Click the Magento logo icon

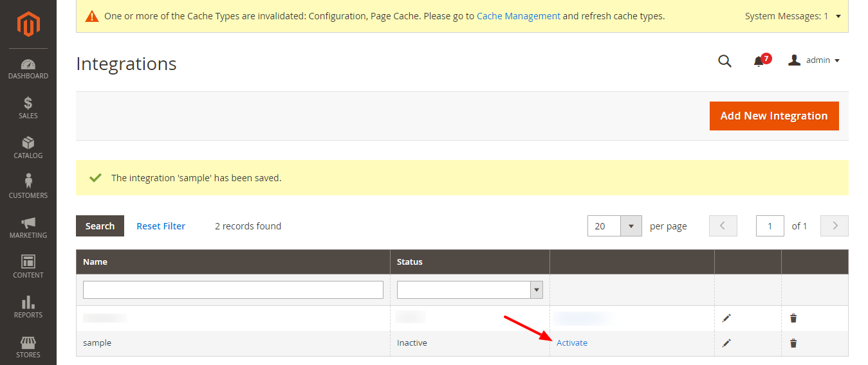click(28, 24)
